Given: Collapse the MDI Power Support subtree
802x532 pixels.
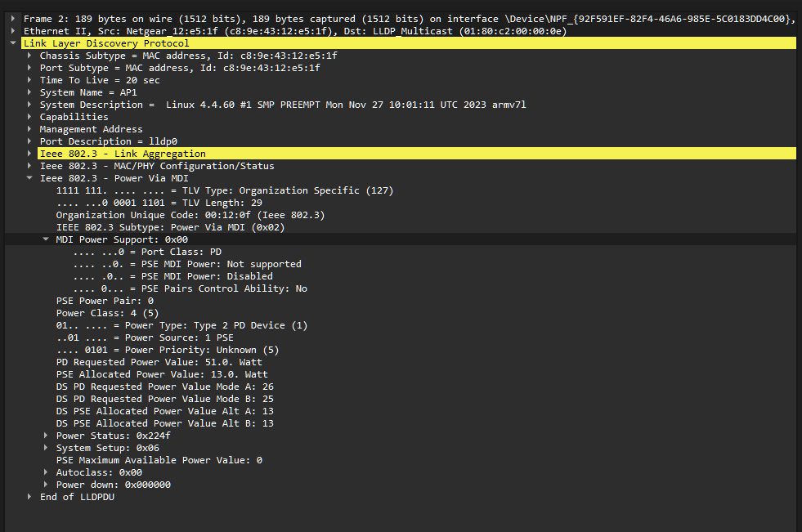Looking at the screenshot, I should coord(47,239).
